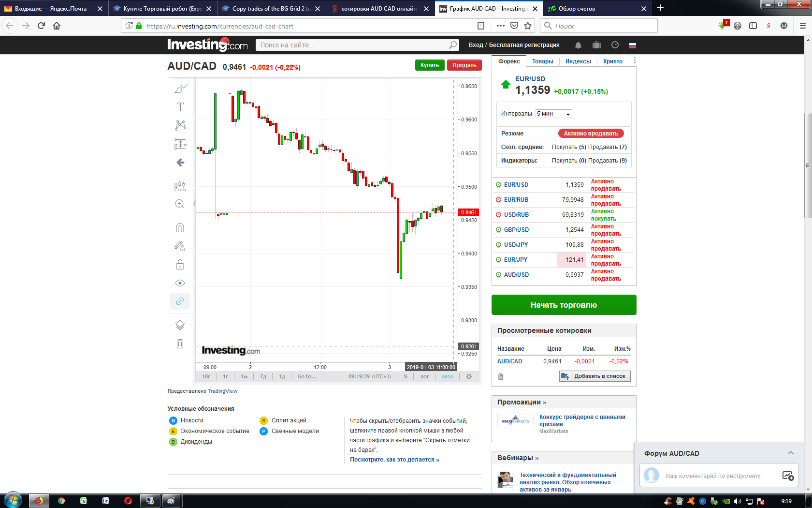
Task: Select the brush drawing tool in chart sidebar
Action: pyautogui.click(x=180, y=89)
